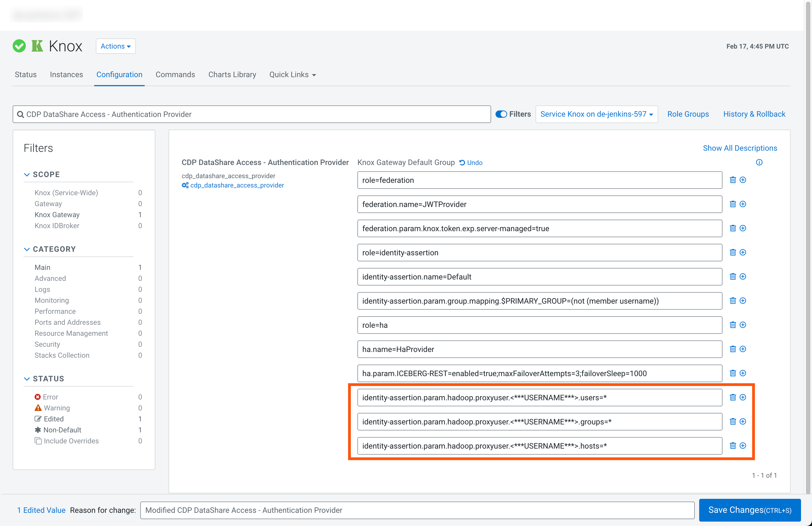The height and width of the screenshot is (526, 812).
Task: Open the Service Knox on de-jenkins-597 dropdown
Action: 597,114
